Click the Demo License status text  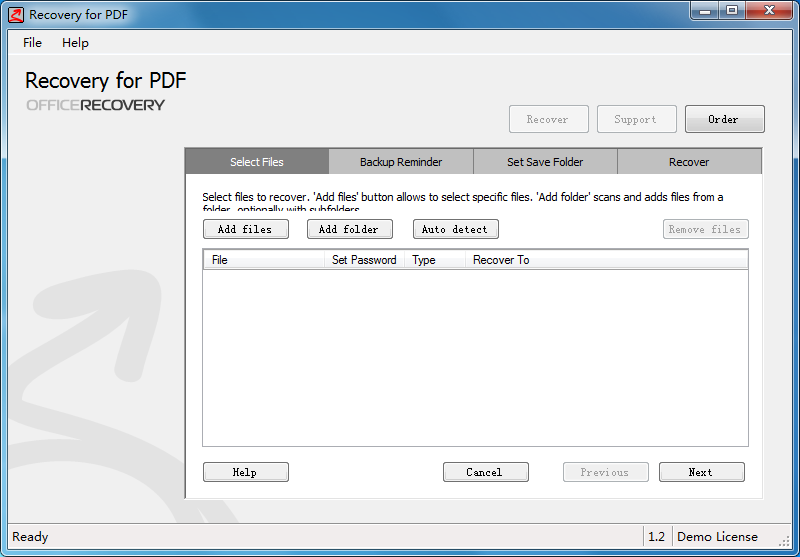(717, 537)
